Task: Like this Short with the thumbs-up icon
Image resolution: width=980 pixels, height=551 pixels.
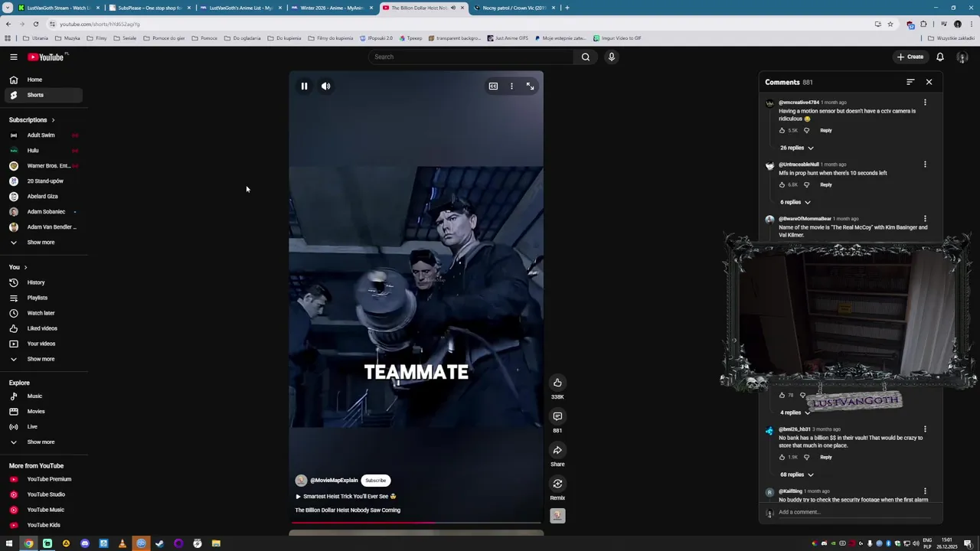Action: [557, 383]
